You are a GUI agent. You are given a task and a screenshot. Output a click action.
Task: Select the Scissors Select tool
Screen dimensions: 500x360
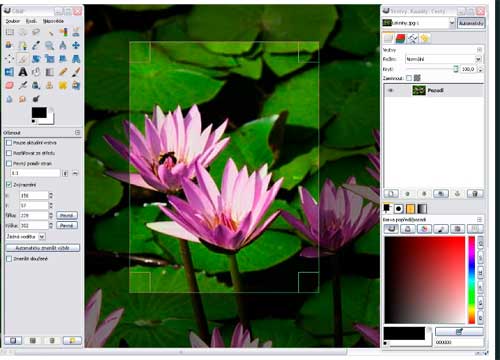tap(76, 32)
